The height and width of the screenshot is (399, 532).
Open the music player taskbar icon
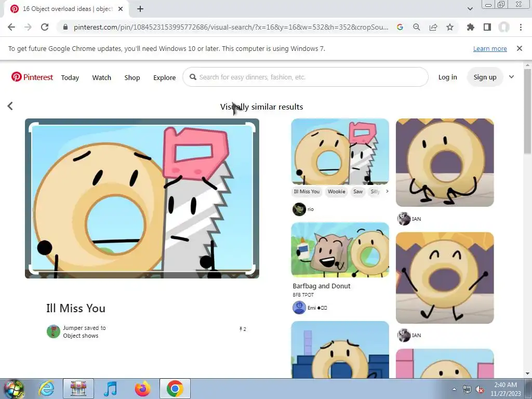tap(110, 389)
